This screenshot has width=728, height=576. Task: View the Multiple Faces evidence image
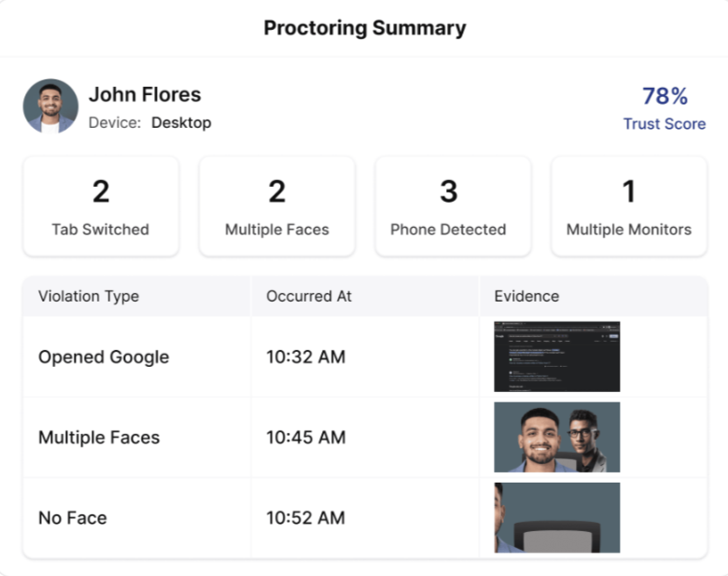pyautogui.click(x=556, y=437)
